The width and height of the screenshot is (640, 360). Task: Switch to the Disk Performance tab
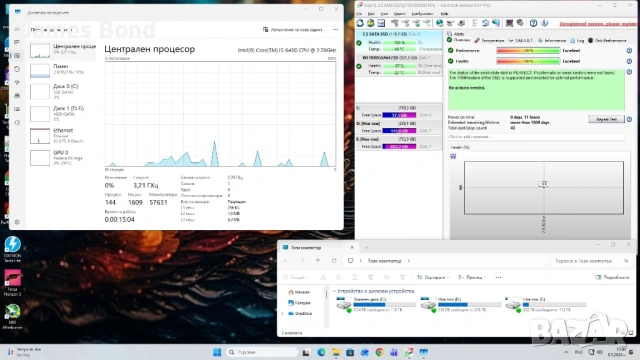tap(607, 40)
